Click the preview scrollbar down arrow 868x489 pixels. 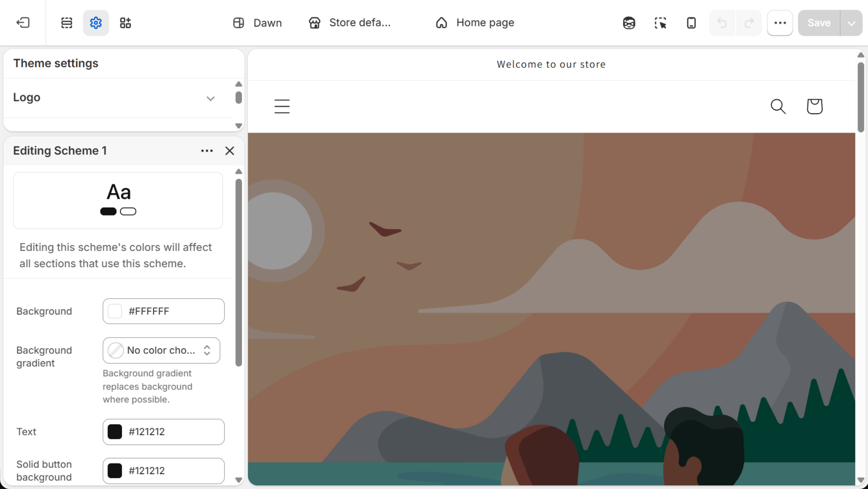pos(861,480)
